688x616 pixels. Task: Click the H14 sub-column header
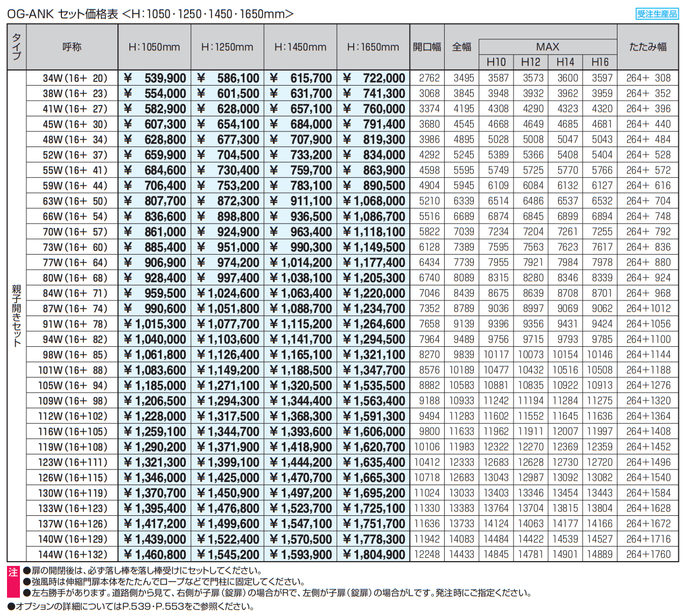565,62
